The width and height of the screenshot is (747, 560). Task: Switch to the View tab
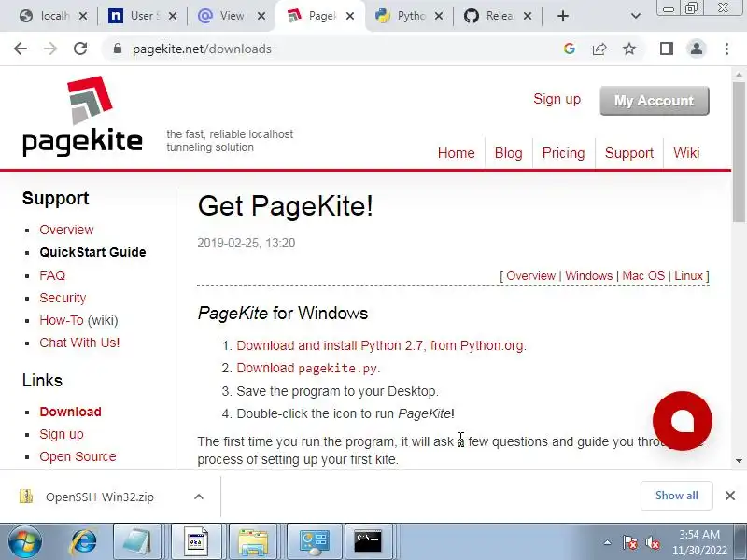(x=224, y=16)
